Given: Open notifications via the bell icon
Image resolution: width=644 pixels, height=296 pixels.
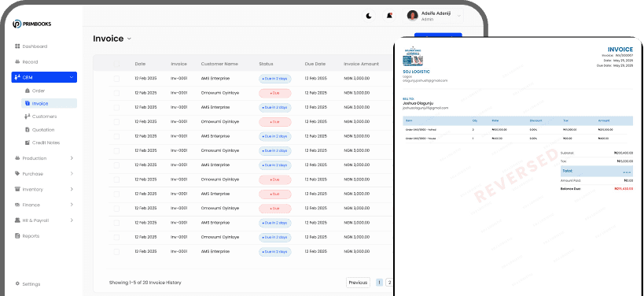Looking at the screenshot, I should pyautogui.click(x=389, y=16).
